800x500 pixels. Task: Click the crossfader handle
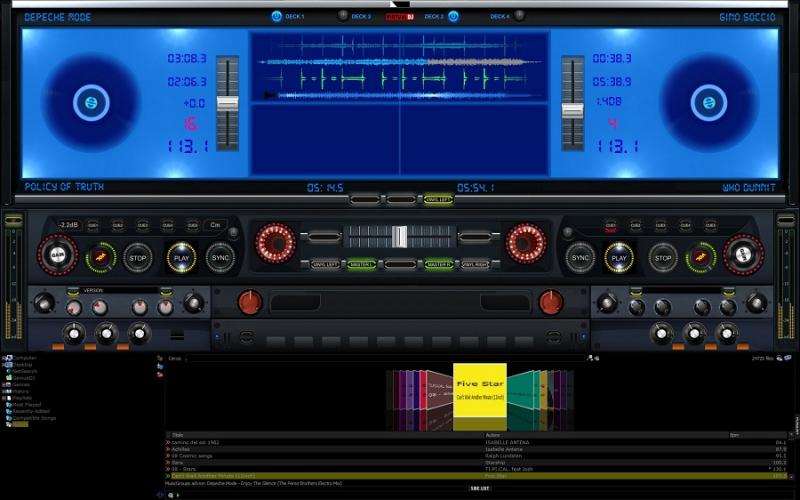pos(399,237)
